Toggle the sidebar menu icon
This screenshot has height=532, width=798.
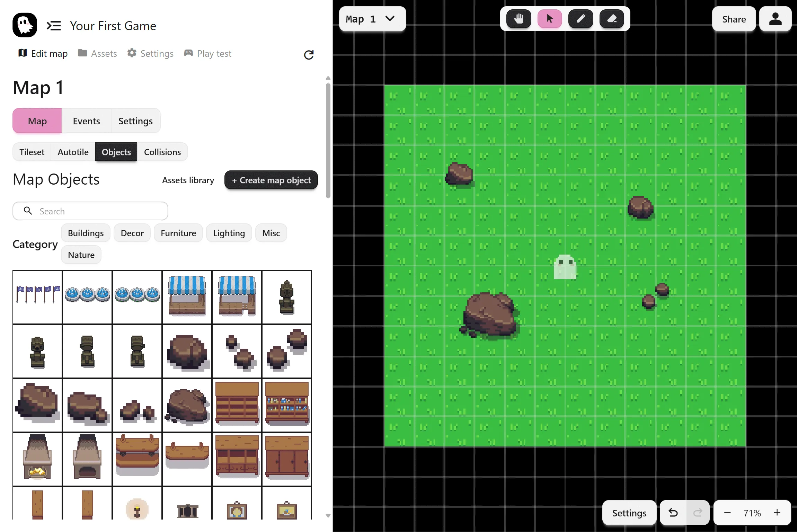pos(54,26)
